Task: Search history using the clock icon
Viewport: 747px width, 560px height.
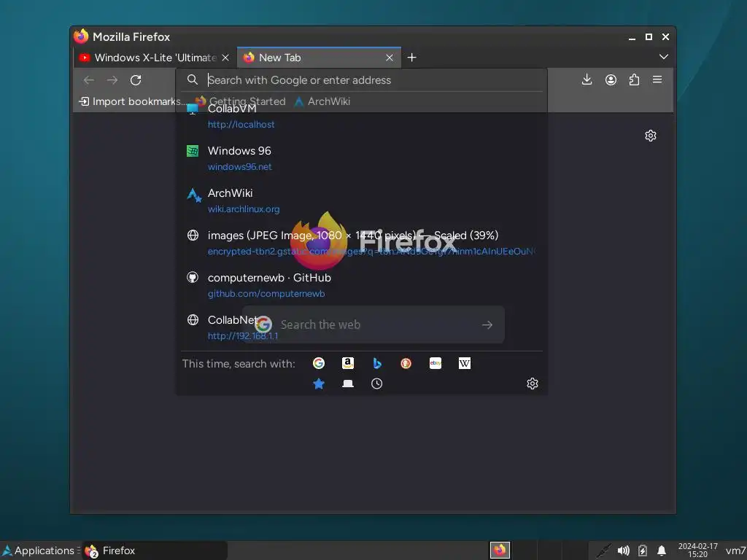Action: [377, 384]
